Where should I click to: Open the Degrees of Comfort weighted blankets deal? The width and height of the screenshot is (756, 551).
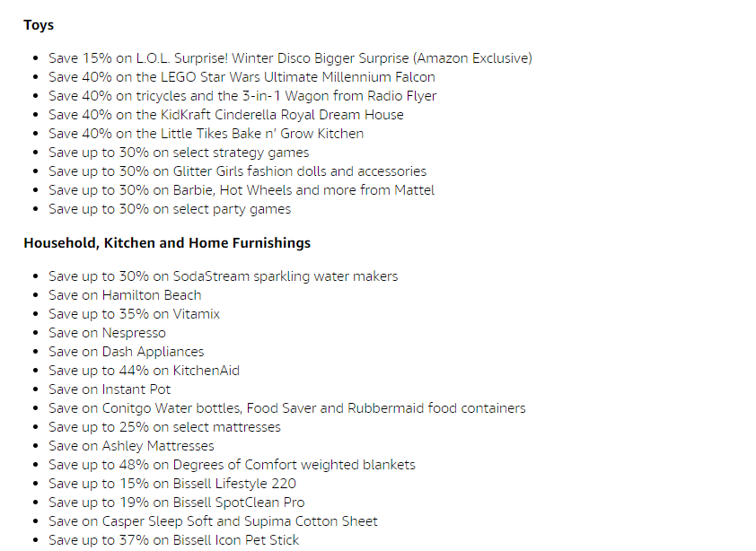[232, 465]
